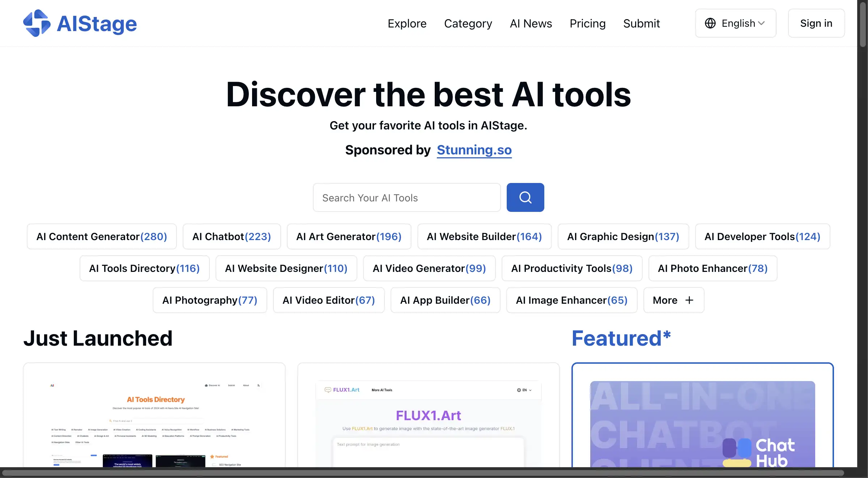Screen dimensions: 868x478
Task: Open the English language dropdown
Action: coord(735,23)
